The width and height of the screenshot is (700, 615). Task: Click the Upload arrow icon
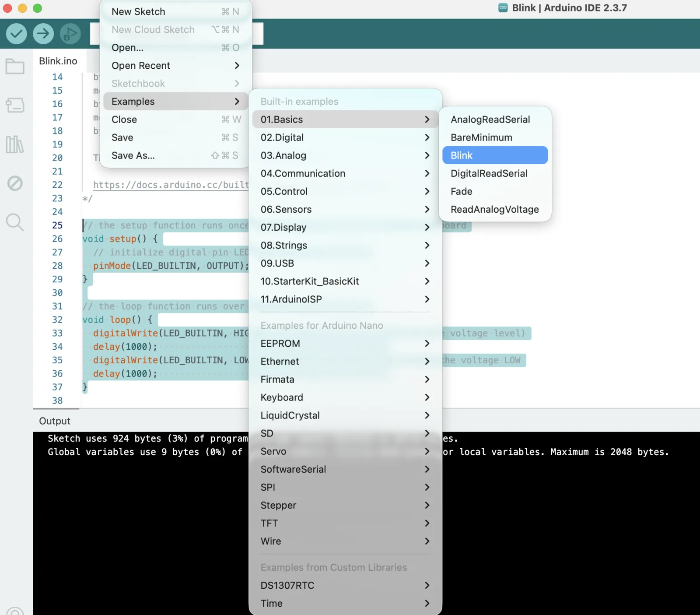point(43,34)
